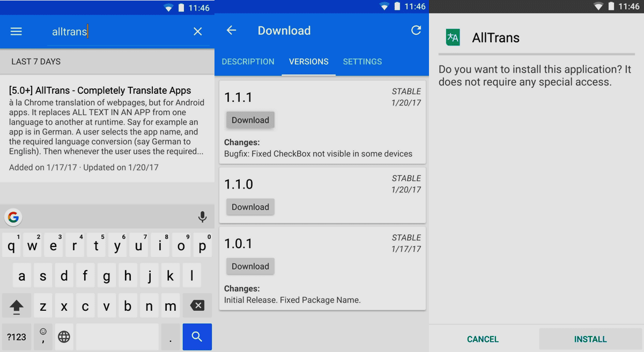The width and height of the screenshot is (644, 352).
Task: Tap the keyboard shift key
Action: [x=17, y=306]
